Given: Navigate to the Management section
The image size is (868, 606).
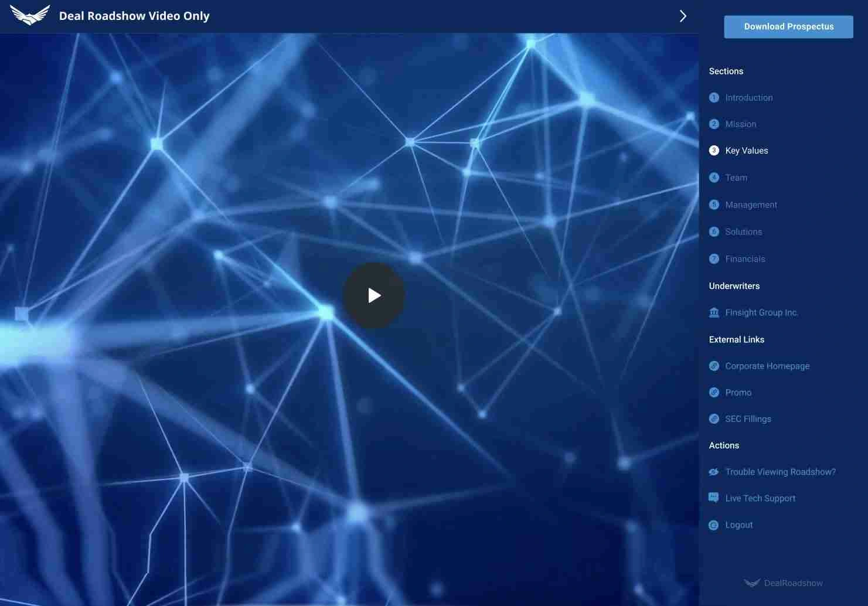Looking at the screenshot, I should tap(751, 205).
